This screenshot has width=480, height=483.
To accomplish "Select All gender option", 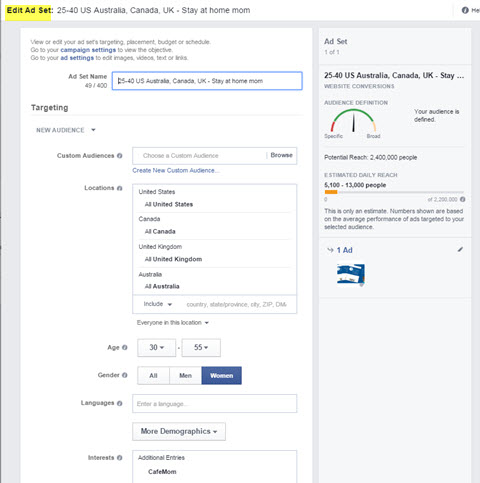I will tap(153, 376).
